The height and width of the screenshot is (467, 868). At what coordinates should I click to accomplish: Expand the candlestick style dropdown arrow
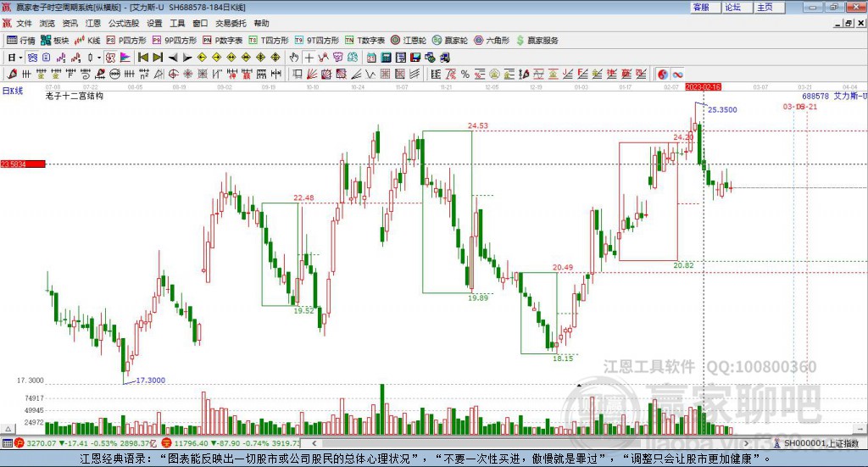click(99, 58)
